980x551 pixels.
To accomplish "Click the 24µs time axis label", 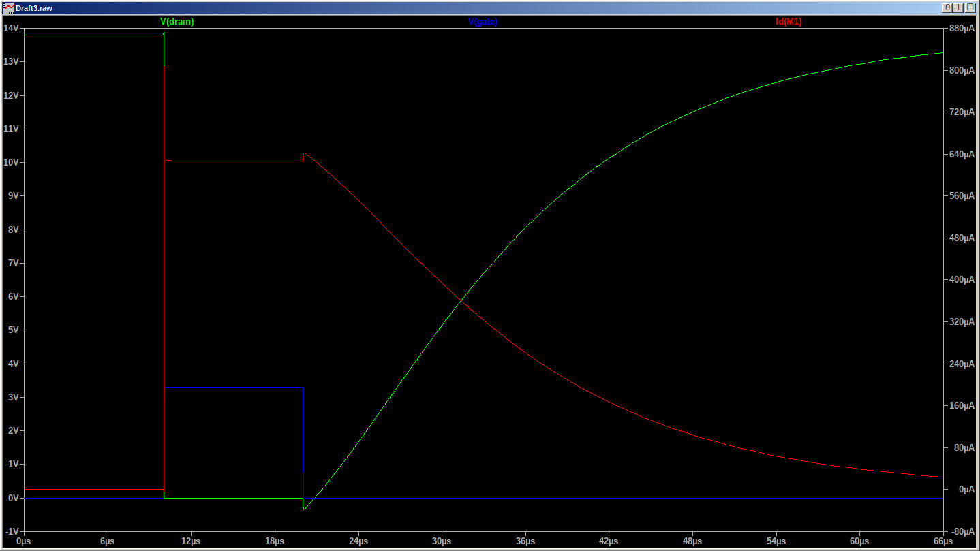I will (x=358, y=541).
